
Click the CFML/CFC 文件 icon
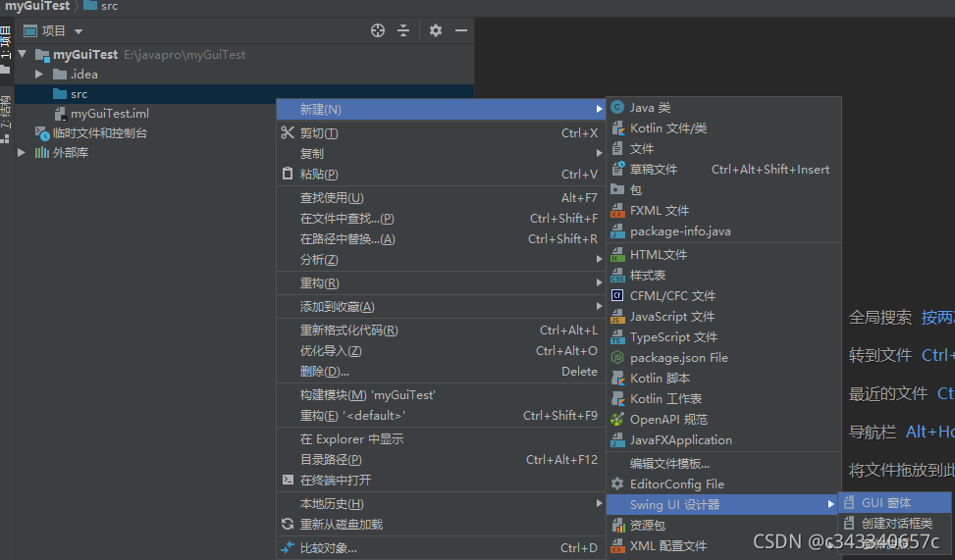pyautogui.click(x=617, y=296)
